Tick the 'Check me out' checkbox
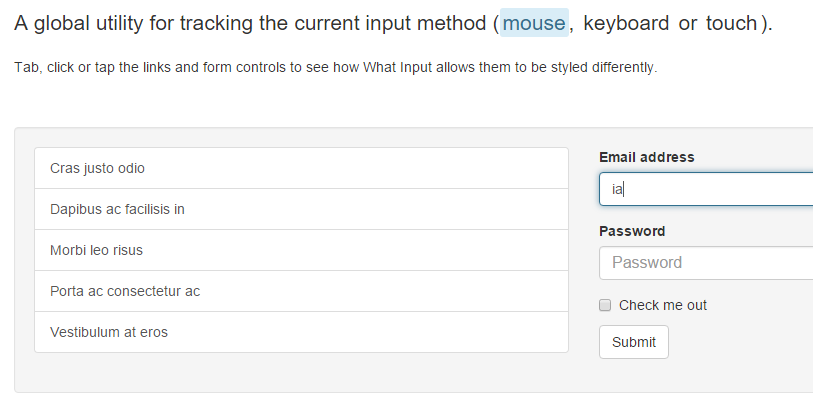 [605, 305]
